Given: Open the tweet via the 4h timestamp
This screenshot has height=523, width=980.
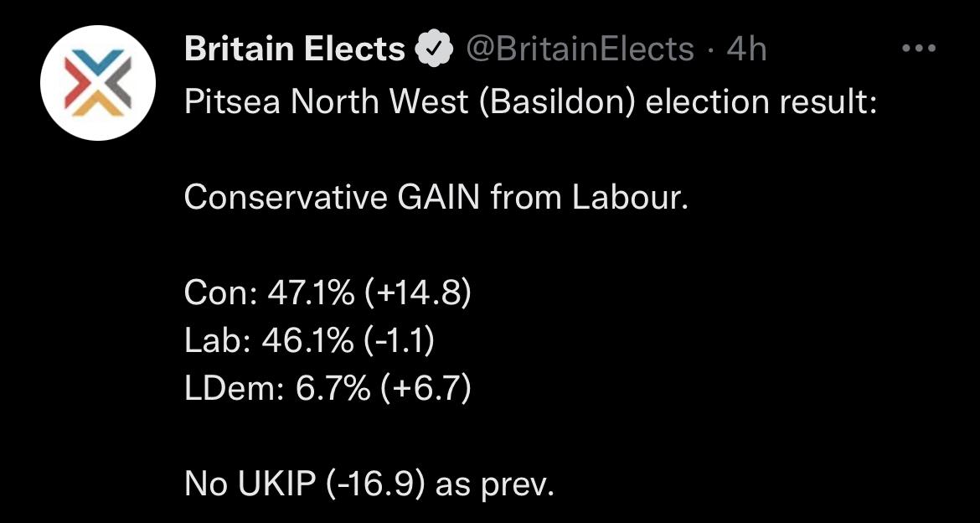Looking at the screenshot, I should point(747,49).
